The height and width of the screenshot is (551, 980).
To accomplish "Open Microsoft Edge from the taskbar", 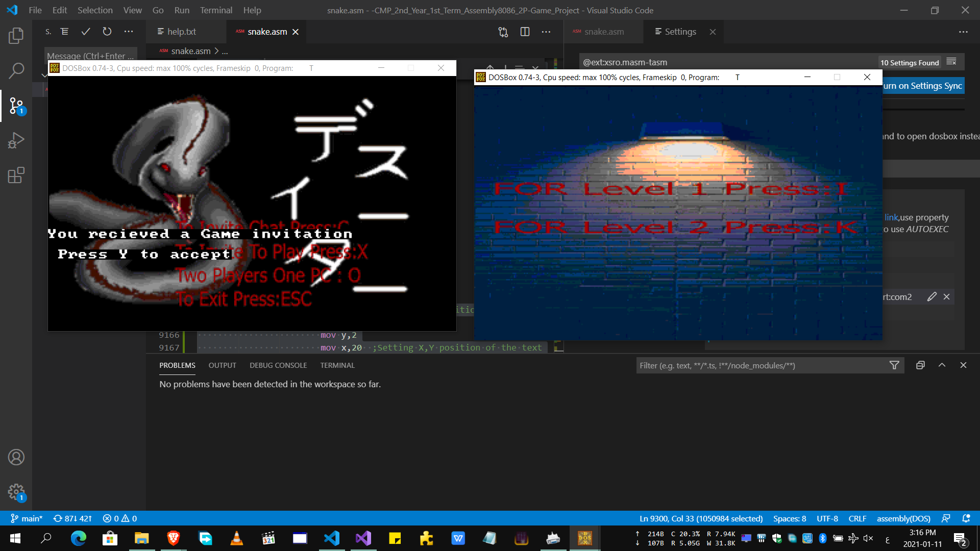I will click(78, 538).
